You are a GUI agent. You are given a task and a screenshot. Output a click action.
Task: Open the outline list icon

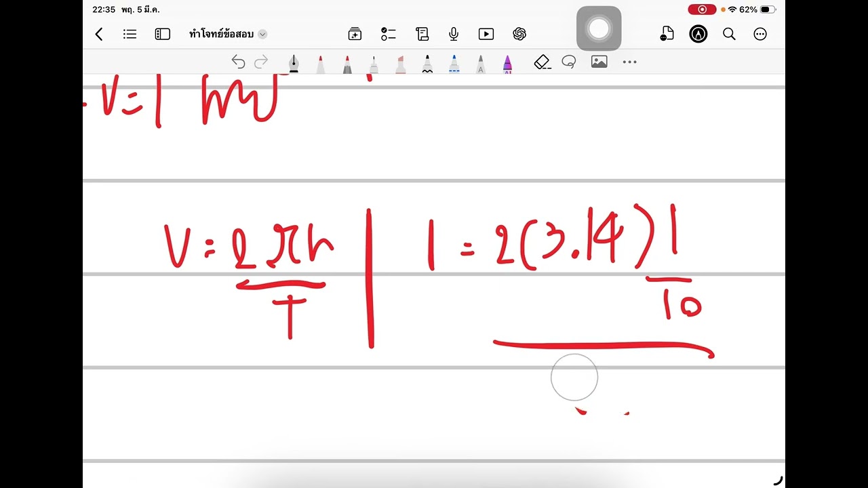pyautogui.click(x=130, y=34)
